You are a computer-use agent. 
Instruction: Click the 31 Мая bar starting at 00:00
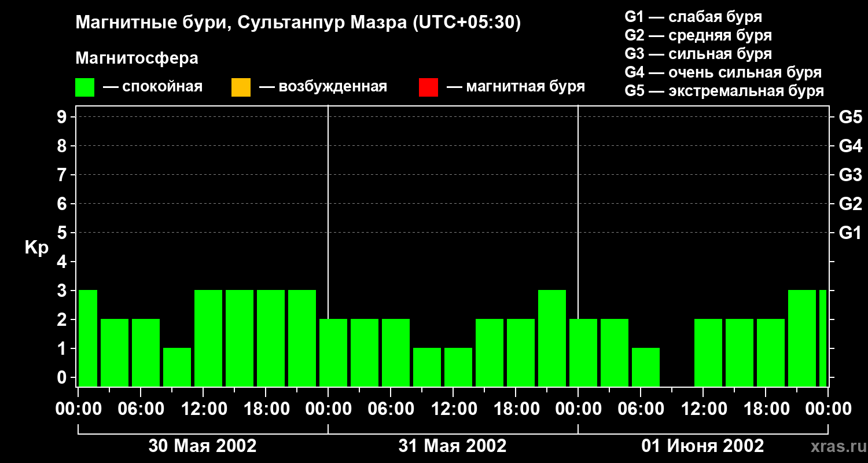click(333, 352)
